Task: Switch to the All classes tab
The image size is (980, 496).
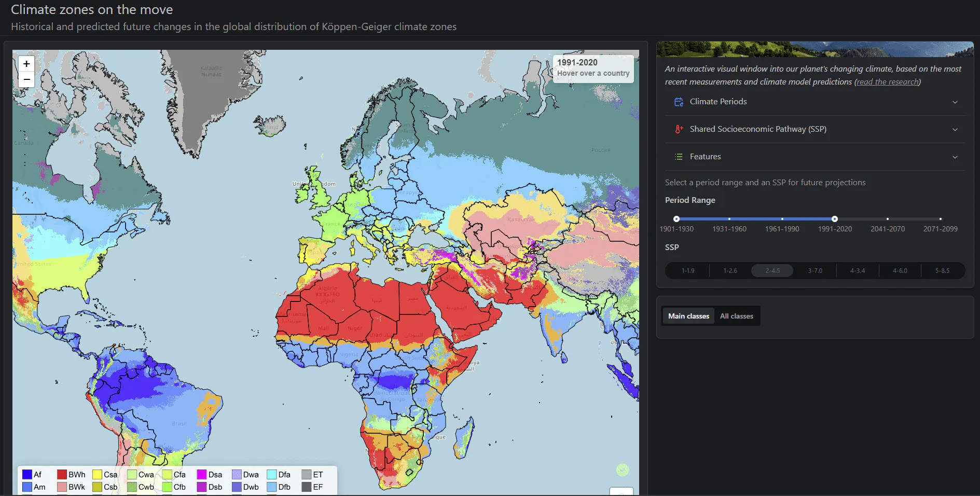Action: click(736, 316)
